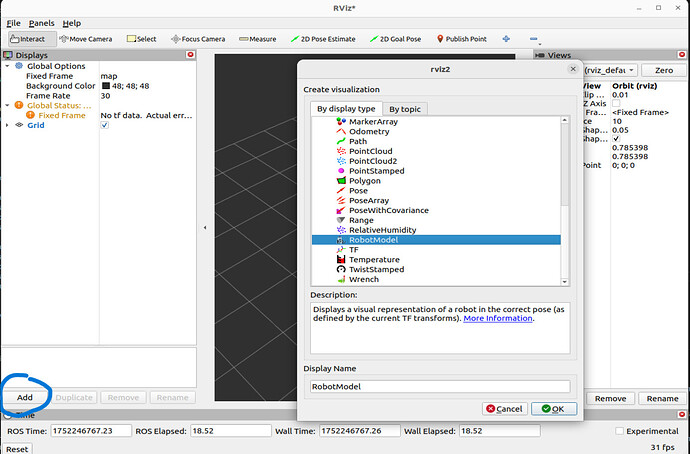The height and width of the screenshot is (454, 690).
Task: Toggle the checked Shap... checkbox in Views
Action: click(x=616, y=139)
